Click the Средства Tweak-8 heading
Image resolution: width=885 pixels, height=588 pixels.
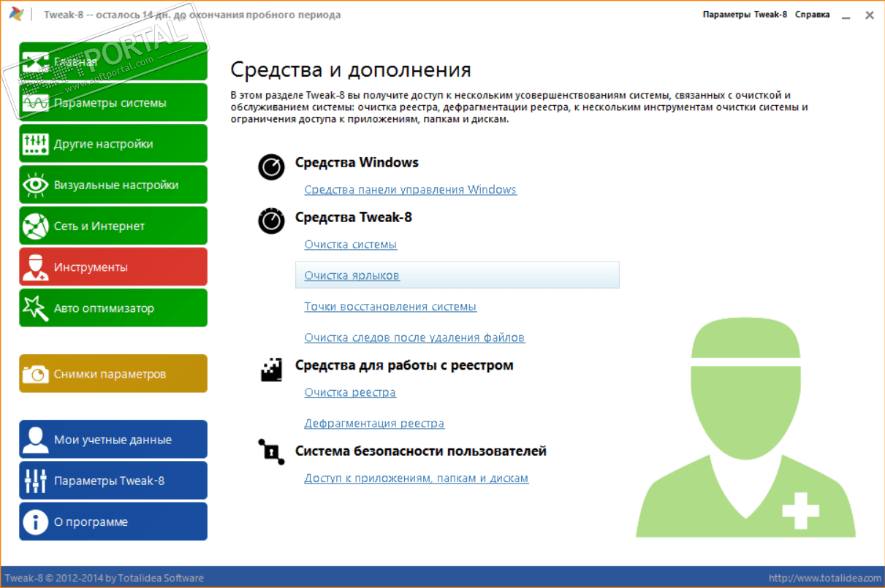tap(354, 217)
